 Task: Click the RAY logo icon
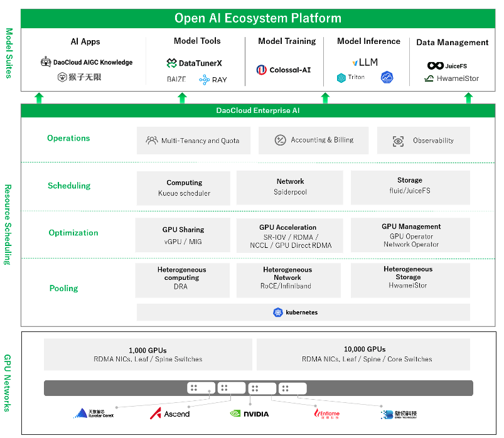[204, 80]
